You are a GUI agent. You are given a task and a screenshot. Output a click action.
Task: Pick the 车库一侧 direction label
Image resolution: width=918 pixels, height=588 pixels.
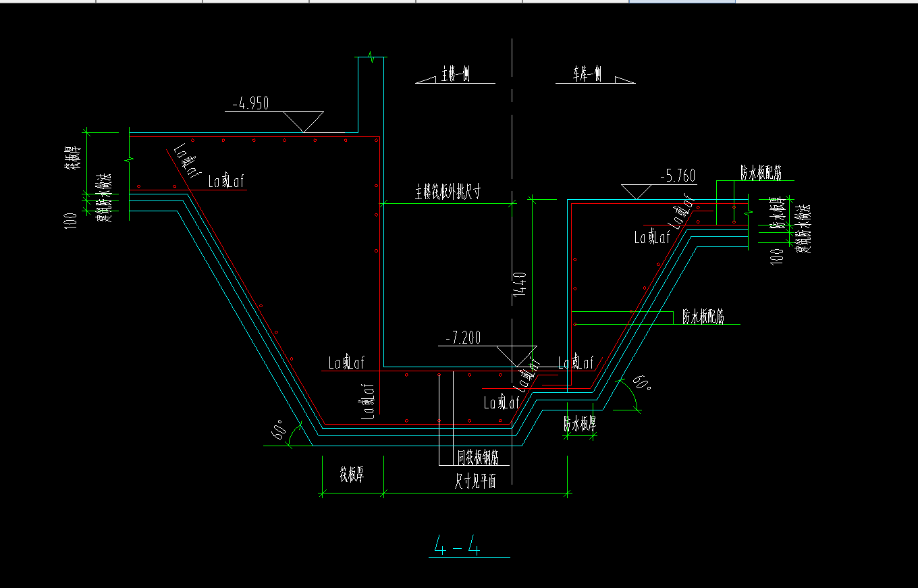click(588, 74)
